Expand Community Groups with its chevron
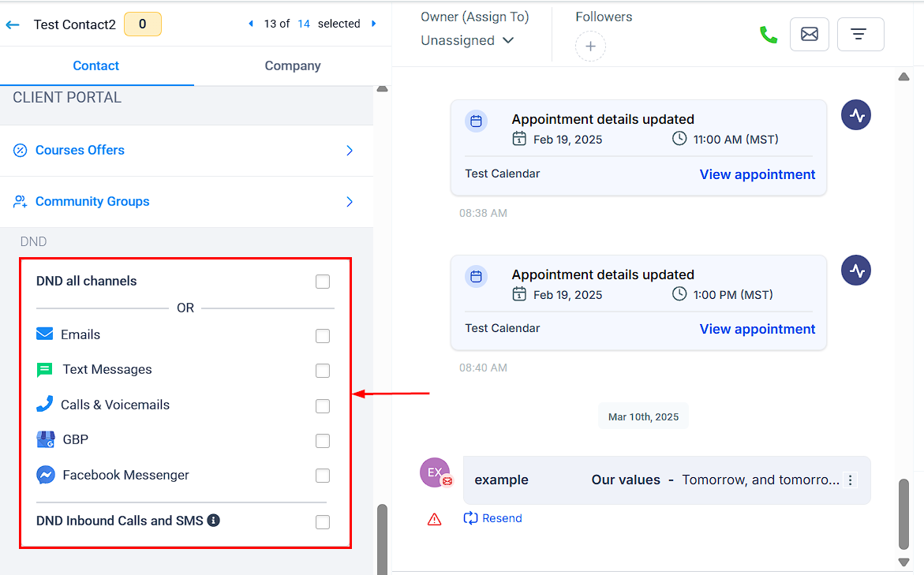The width and height of the screenshot is (924, 575). (350, 201)
